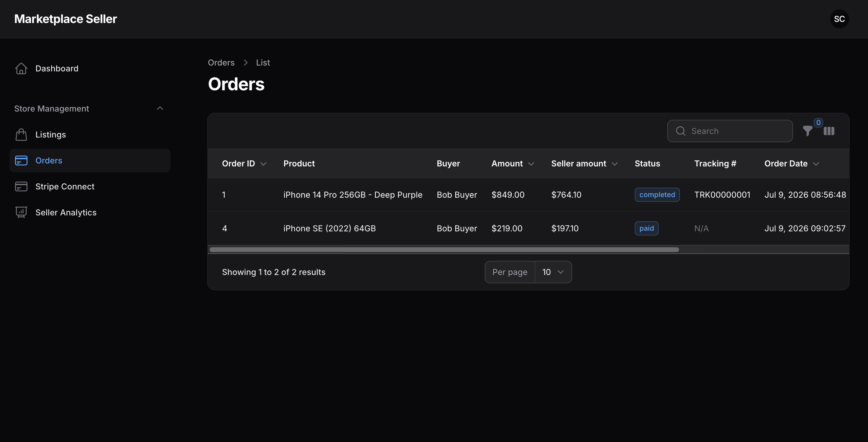Click the Marketplace Seller brand title
This screenshot has height=442, width=868.
tap(65, 19)
